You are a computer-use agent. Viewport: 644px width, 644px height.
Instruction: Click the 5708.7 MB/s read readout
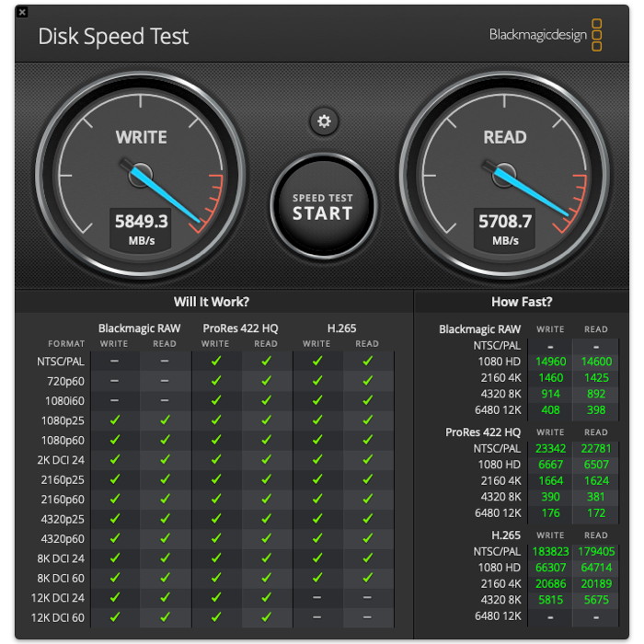coord(505,228)
